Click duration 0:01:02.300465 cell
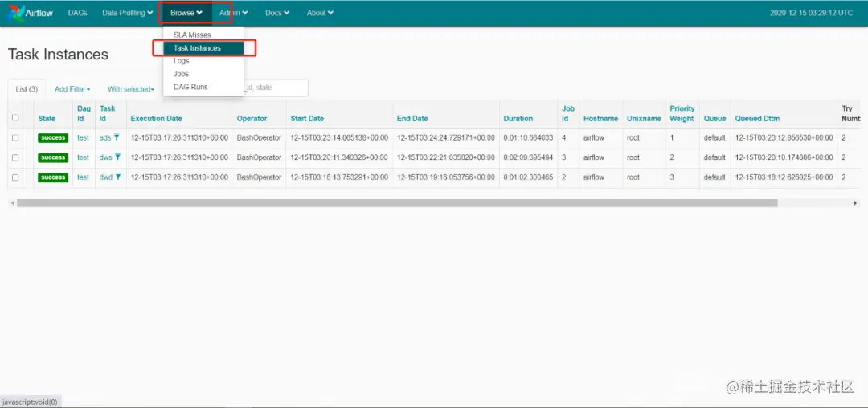 [527, 177]
